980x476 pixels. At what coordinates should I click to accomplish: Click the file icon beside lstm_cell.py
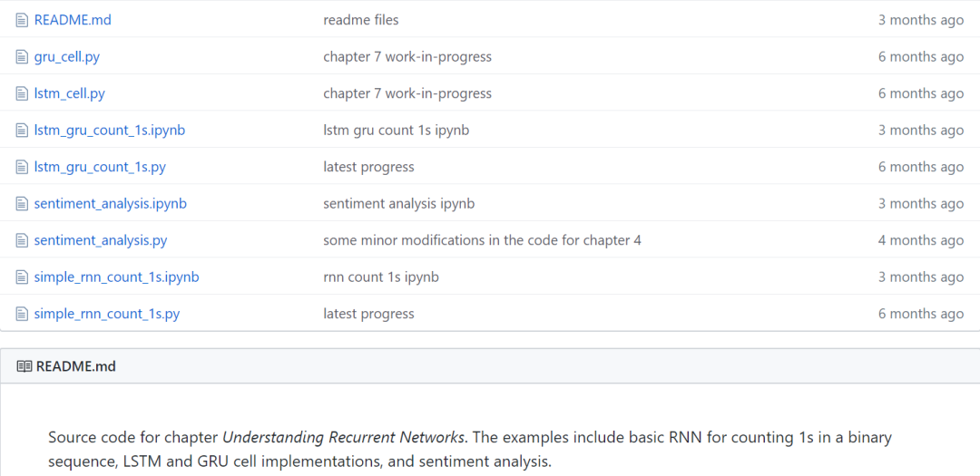click(x=22, y=93)
